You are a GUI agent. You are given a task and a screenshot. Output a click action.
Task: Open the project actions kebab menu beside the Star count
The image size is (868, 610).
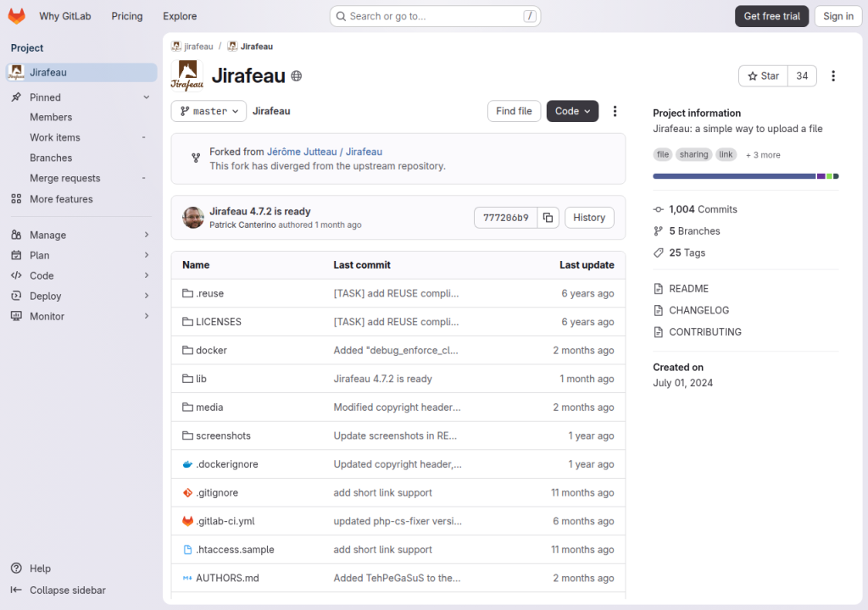833,76
